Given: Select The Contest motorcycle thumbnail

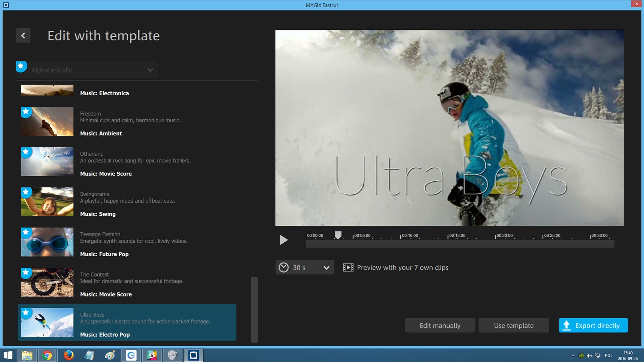Looking at the screenshot, I should coord(47,282).
